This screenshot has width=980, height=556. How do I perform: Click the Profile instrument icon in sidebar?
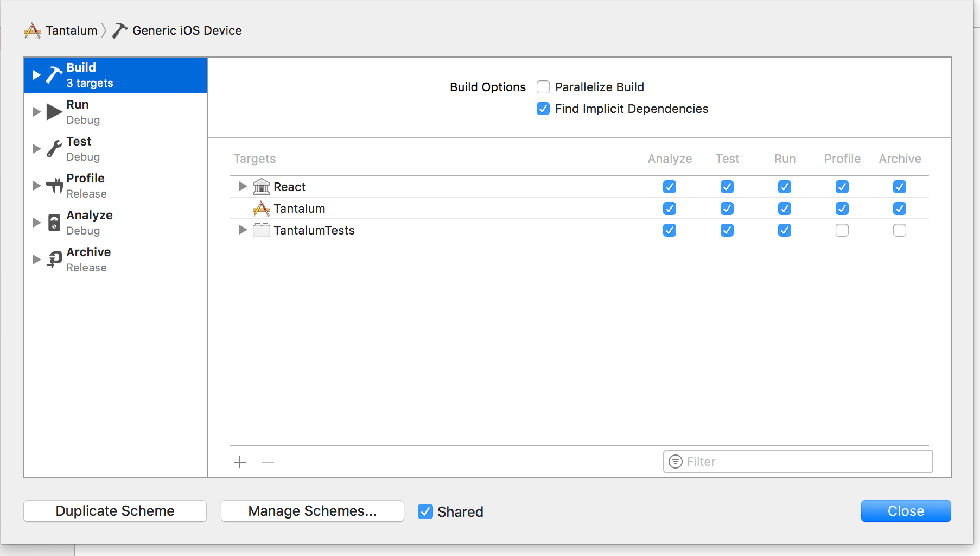54,186
